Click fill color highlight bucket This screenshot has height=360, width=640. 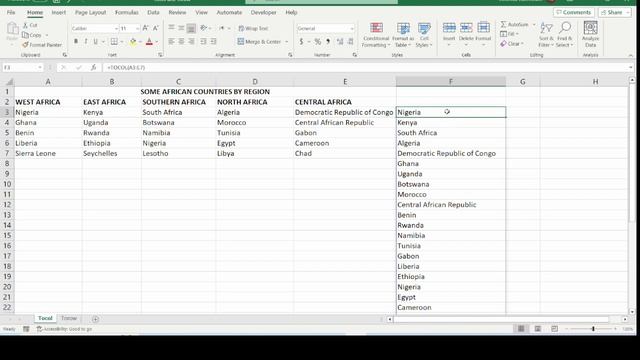pyautogui.click(x=133, y=42)
